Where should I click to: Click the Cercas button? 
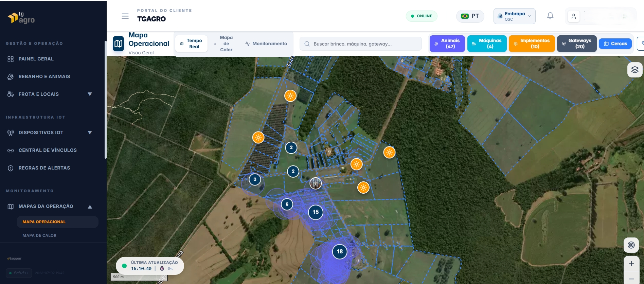point(615,43)
